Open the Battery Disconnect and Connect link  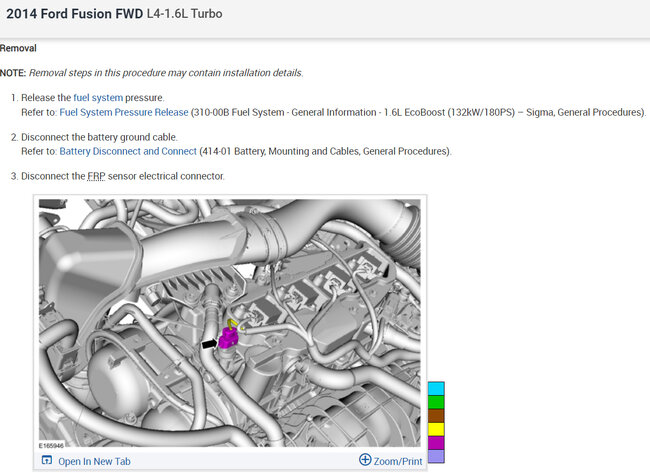tap(128, 152)
